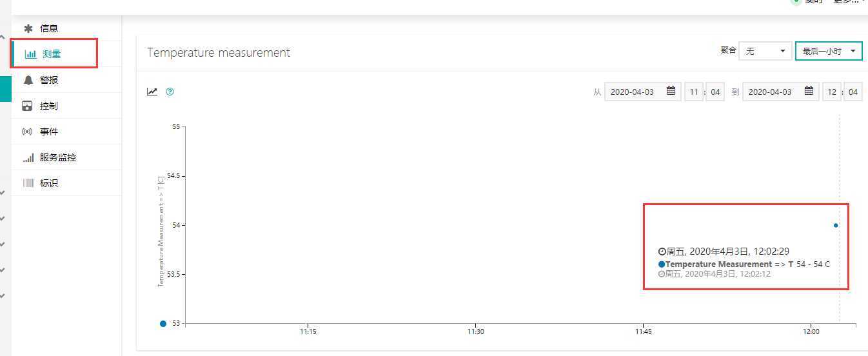Expand the 聚合 aggregation dropdown

(x=765, y=51)
